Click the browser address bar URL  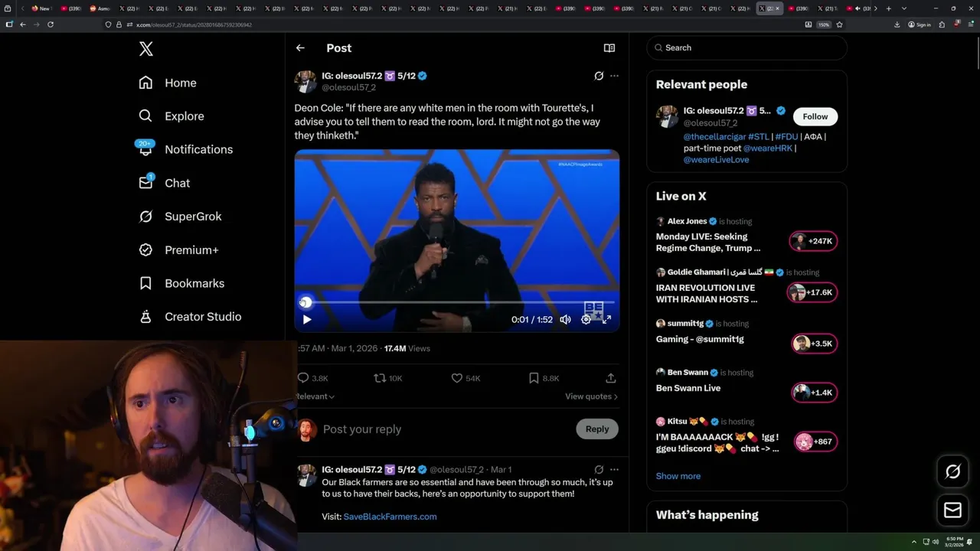point(194,24)
